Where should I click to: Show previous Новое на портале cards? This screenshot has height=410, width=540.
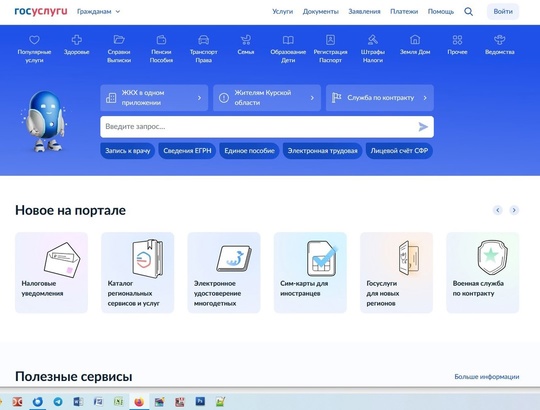[498, 210]
